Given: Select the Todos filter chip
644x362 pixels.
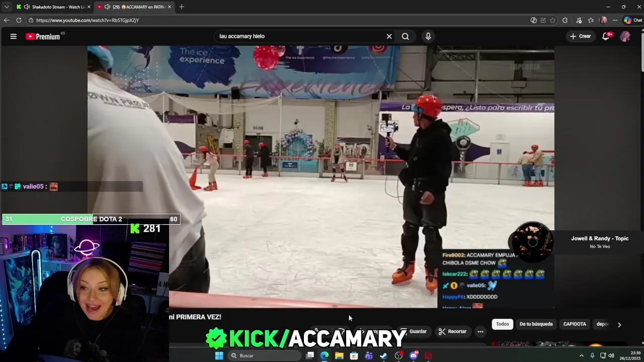Looking at the screenshot, I should click(x=503, y=324).
